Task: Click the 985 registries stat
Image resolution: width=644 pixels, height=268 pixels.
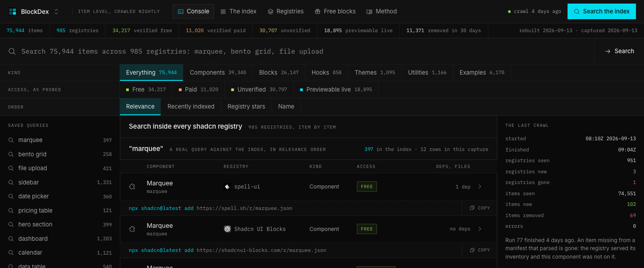Action: (x=77, y=31)
